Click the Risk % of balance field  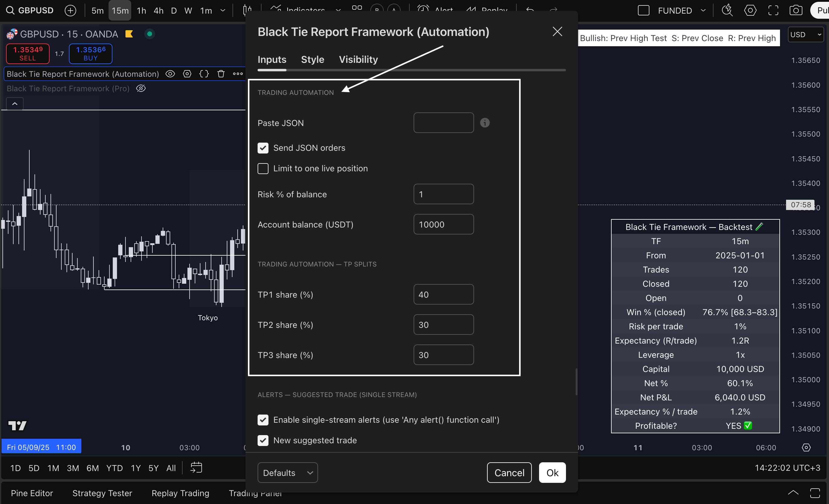click(443, 194)
